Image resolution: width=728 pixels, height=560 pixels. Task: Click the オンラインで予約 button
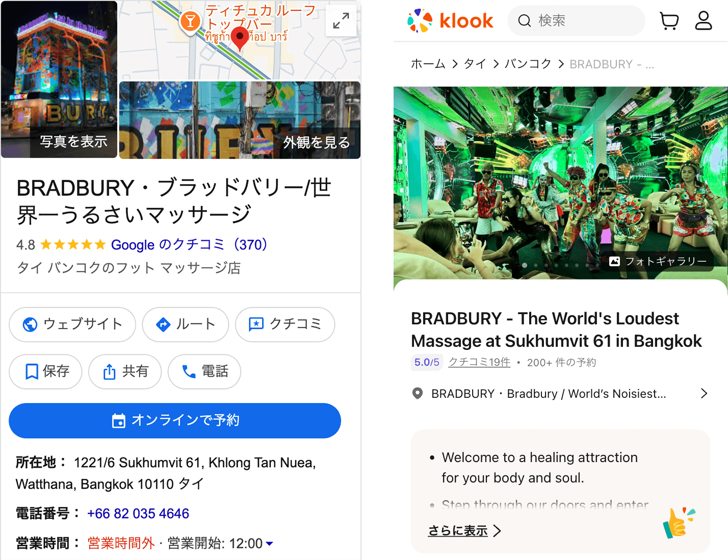[x=175, y=421]
